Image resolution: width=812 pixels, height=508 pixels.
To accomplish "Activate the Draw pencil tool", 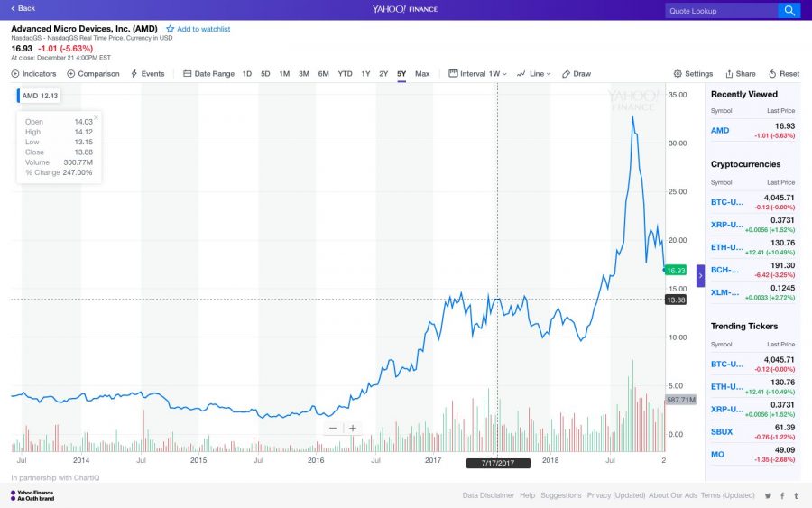I will pos(577,73).
